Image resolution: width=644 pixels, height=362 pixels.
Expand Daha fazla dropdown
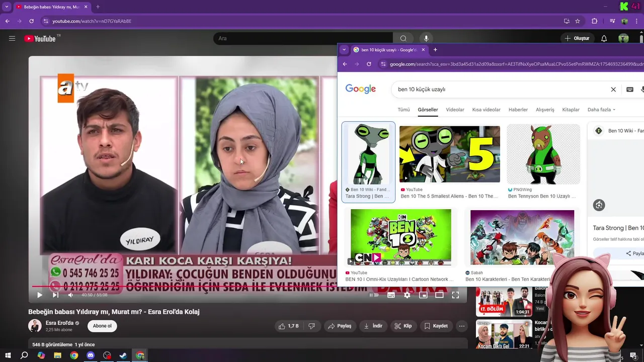(x=601, y=110)
